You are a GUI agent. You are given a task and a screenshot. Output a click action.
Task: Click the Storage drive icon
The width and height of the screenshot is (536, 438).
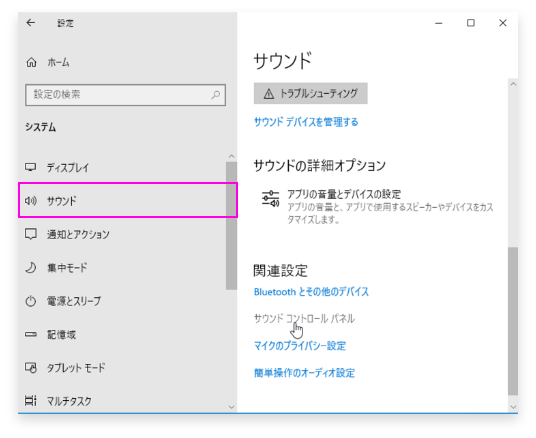(x=31, y=334)
